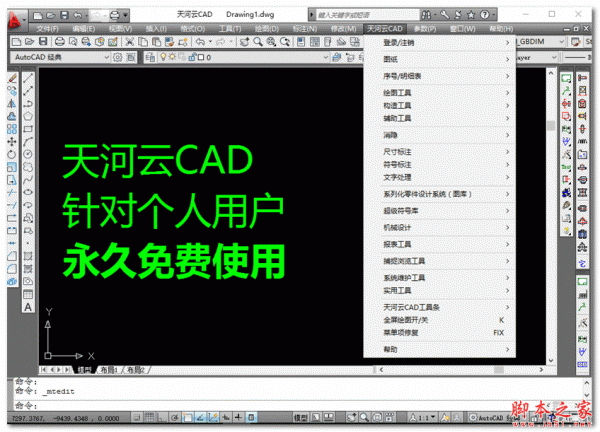The image size is (600, 432).
Task: Open the annotation scale 1:1 dropdown
Action: coord(433,417)
